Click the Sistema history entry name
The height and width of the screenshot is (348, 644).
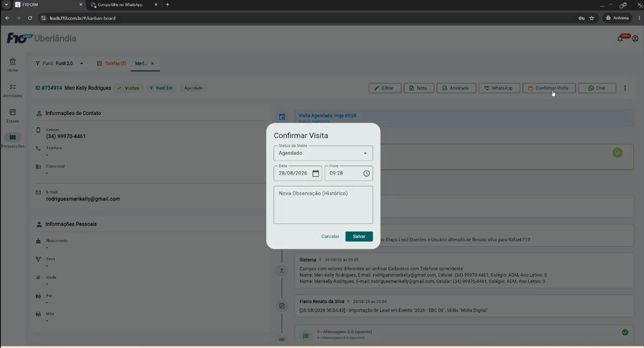click(307, 260)
